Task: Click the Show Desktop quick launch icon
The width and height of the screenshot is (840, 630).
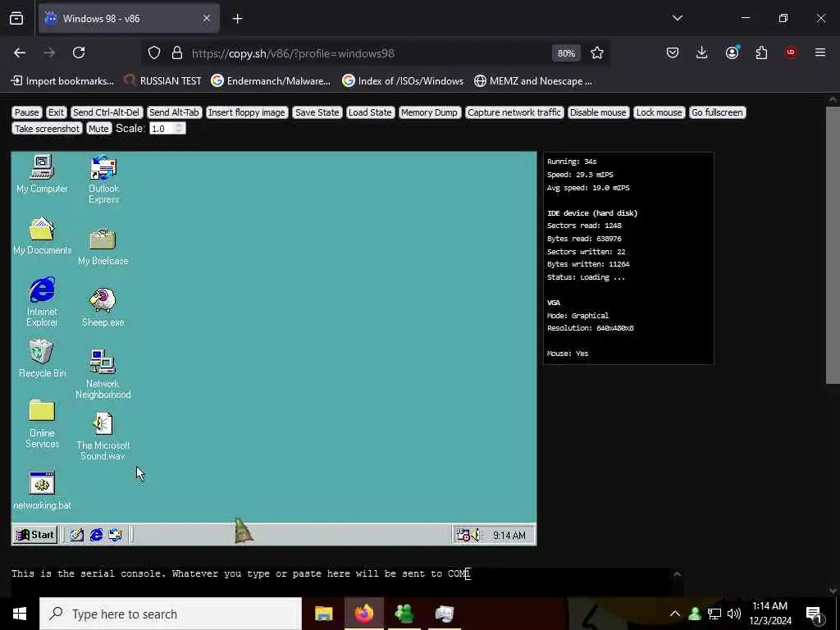Action: (x=77, y=535)
